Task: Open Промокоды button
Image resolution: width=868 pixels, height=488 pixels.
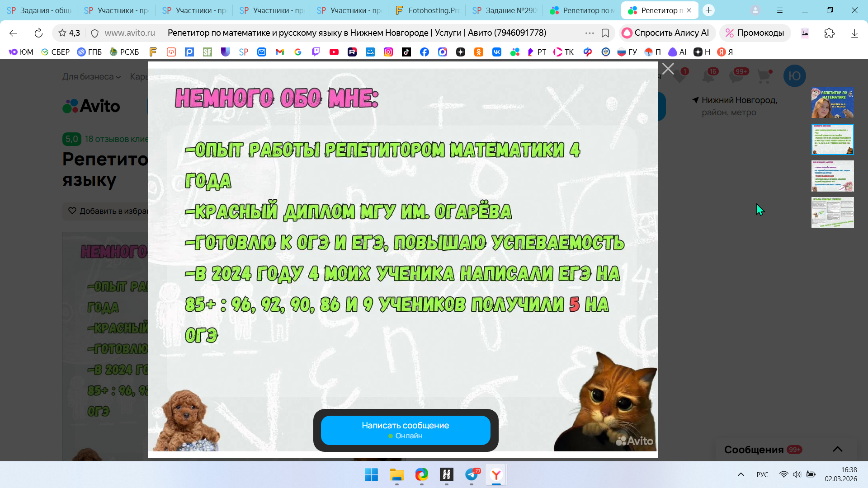Action: [x=755, y=33]
